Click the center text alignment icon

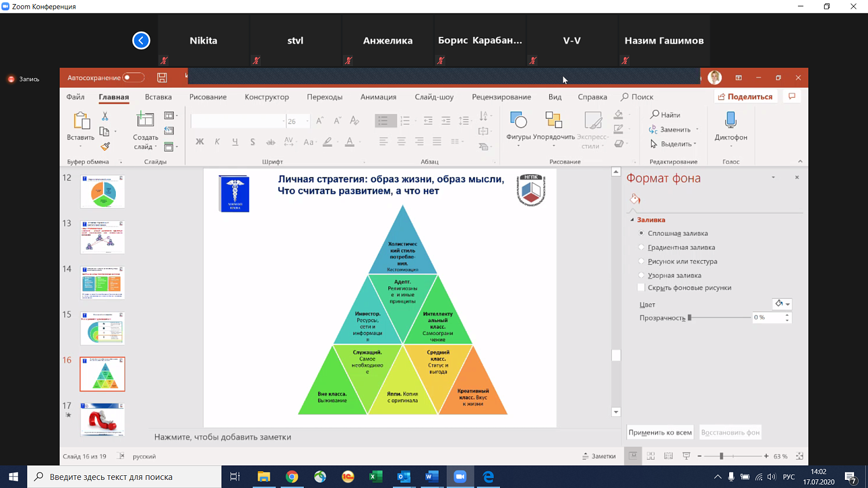[401, 142]
